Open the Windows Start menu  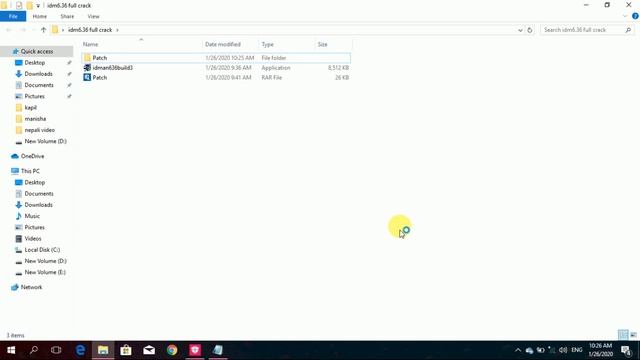pyautogui.click(x=11, y=350)
